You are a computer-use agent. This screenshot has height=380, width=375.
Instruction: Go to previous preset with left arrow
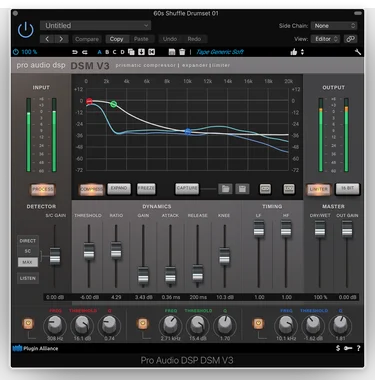tap(47, 39)
